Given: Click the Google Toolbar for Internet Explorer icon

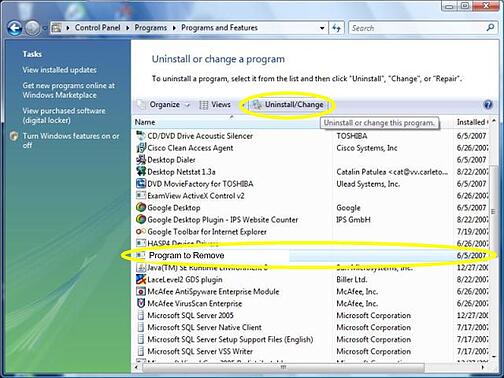Looking at the screenshot, I should pyautogui.click(x=141, y=231).
